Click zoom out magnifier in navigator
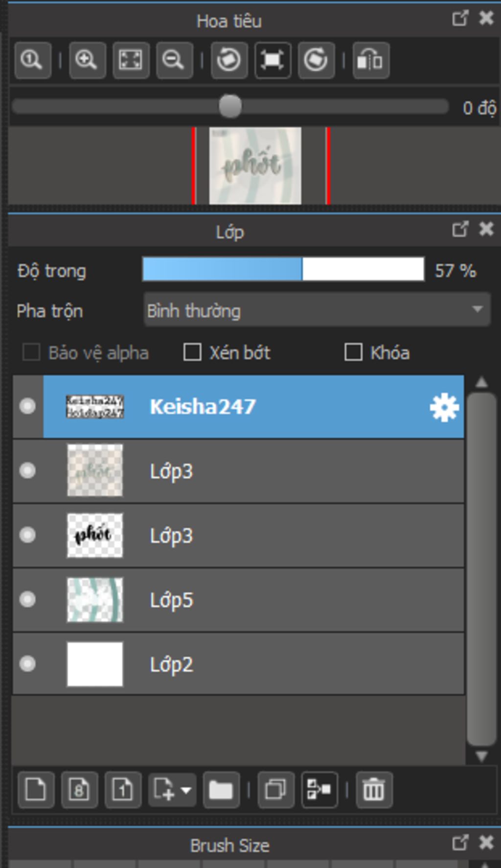Image resolution: width=501 pixels, height=868 pixels. click(x=174, y=60)
